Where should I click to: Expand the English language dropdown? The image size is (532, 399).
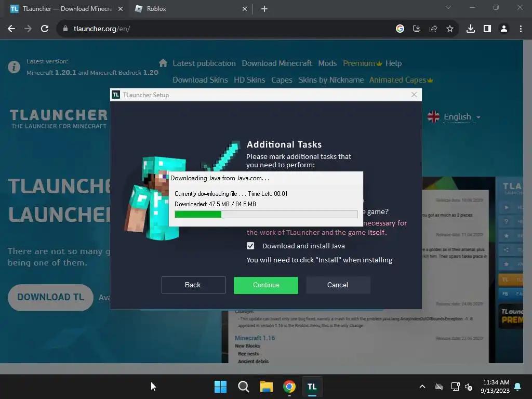454,117
